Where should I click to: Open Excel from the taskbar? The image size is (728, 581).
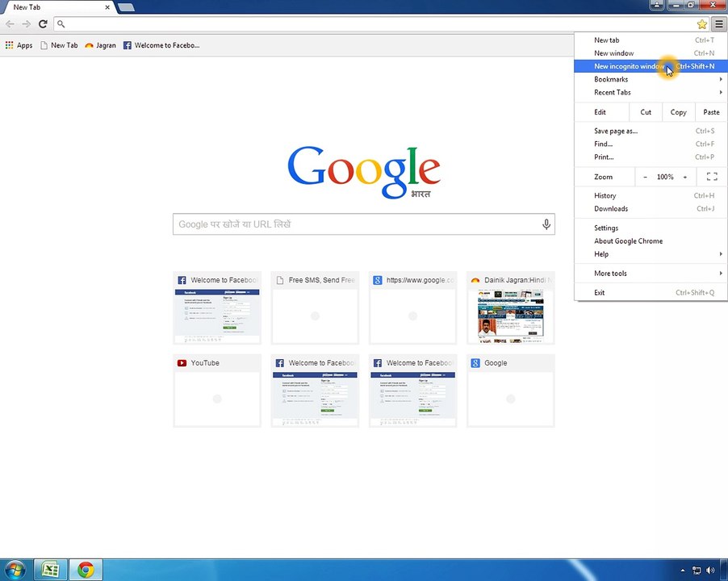[x=50, y=570]
